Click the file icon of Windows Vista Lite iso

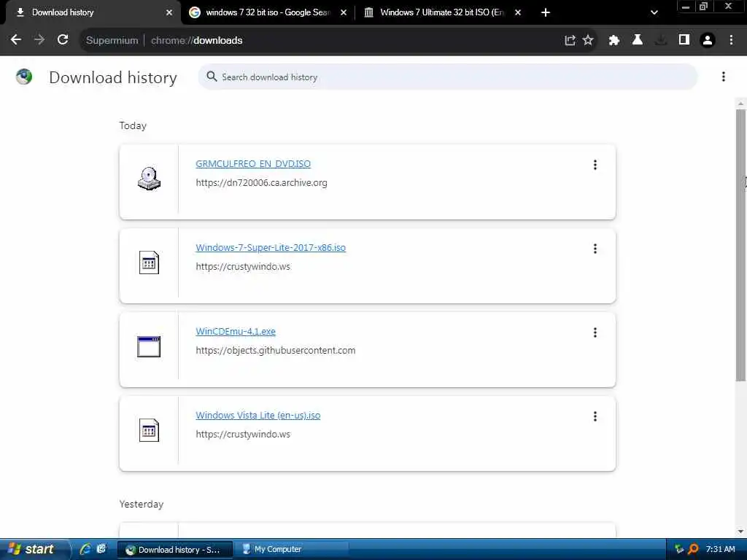(149, 430)
